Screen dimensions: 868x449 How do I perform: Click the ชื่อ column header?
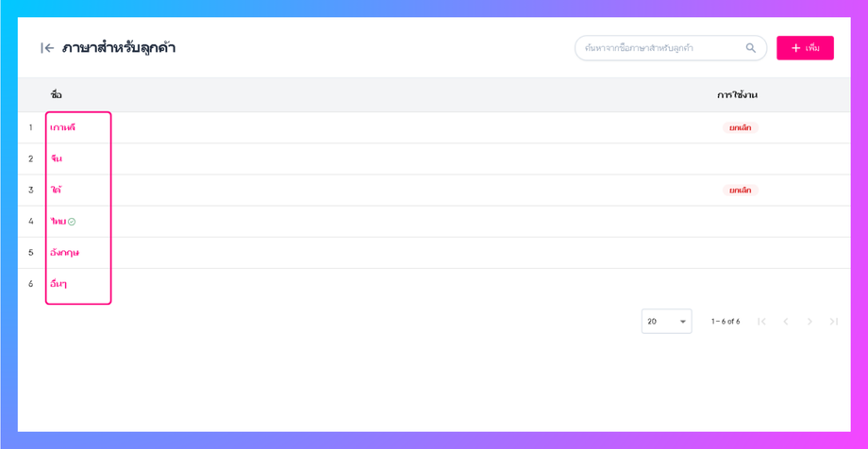(x=57, y=95)
